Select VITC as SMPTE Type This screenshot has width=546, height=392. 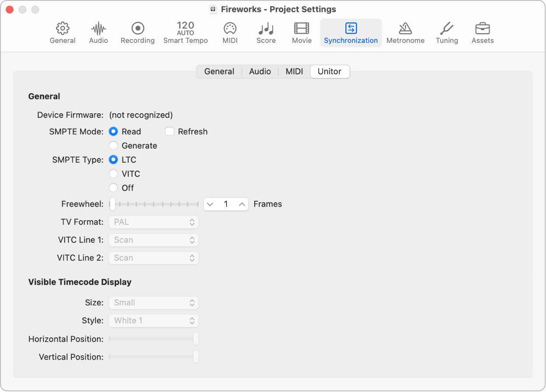[113, 174]
